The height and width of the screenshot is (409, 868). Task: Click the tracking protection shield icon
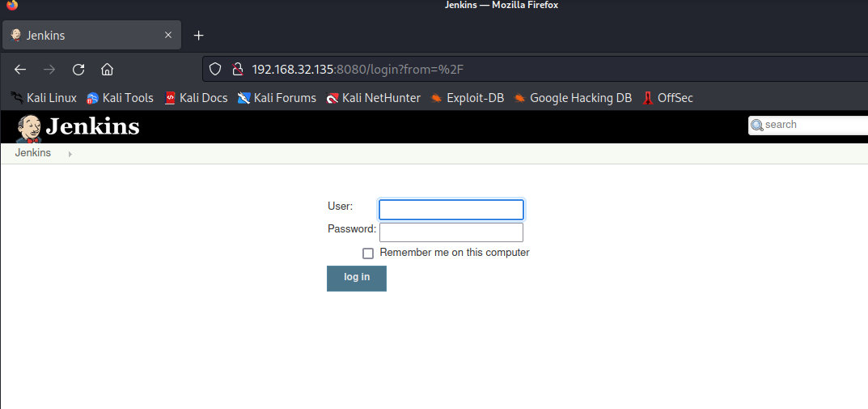coord(215,70)
